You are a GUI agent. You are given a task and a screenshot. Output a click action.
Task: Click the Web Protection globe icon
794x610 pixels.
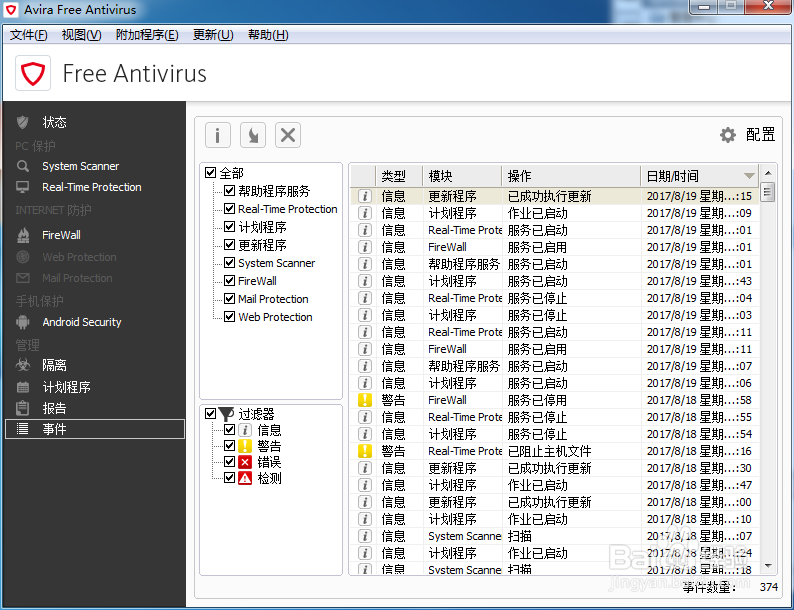23,257
